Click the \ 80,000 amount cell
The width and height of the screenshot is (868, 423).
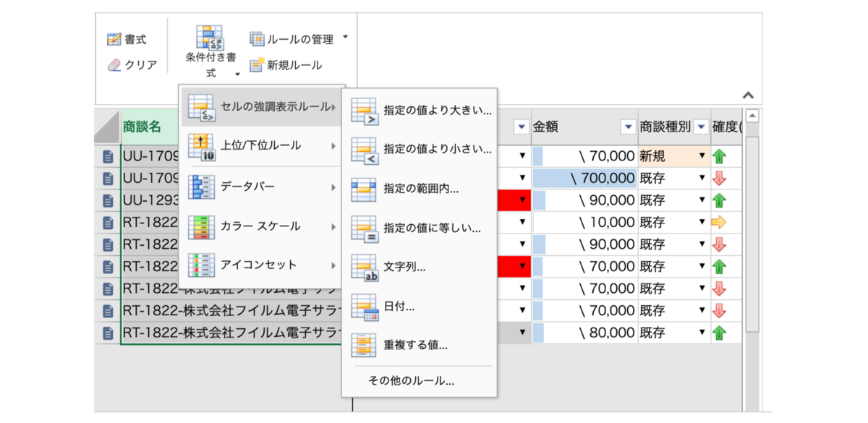(x=584, y=333)
